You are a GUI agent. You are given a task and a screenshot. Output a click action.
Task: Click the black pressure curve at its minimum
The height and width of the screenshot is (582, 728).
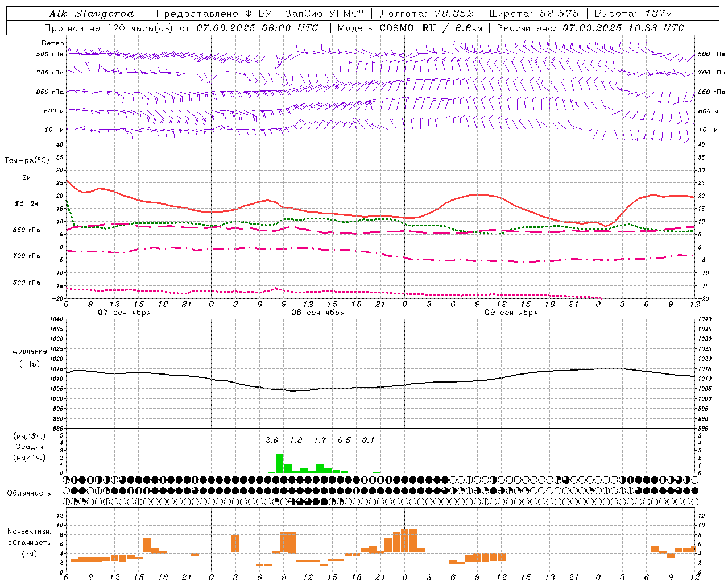(x=293, y=391)
